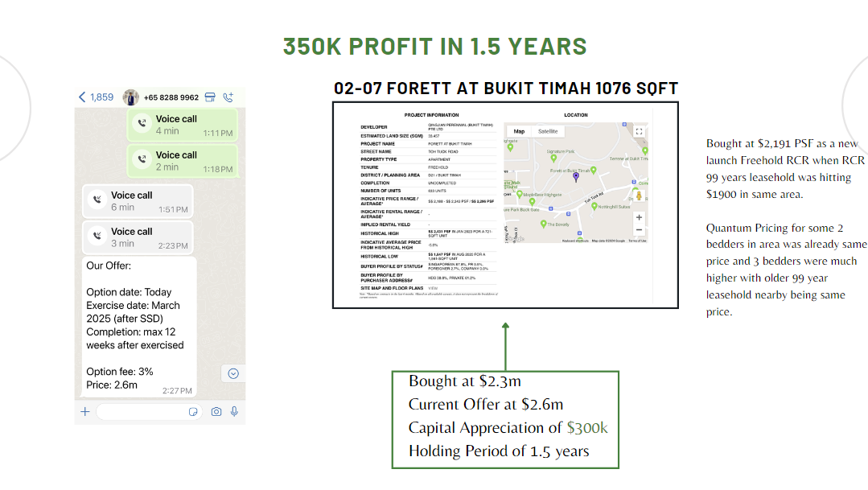The image size is (868, 490).
Task: Open the business catalog storefront icon
Action: (x=210, y=97)
